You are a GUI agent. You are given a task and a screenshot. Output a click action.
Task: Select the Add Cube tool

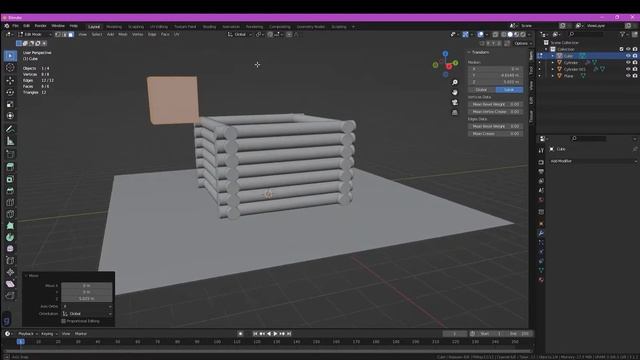click(x=10, y=154)
